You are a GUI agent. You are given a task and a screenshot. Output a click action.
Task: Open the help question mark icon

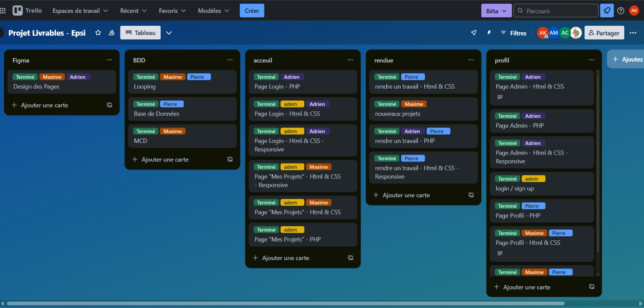pyautogui.click(x=621, y=10)
